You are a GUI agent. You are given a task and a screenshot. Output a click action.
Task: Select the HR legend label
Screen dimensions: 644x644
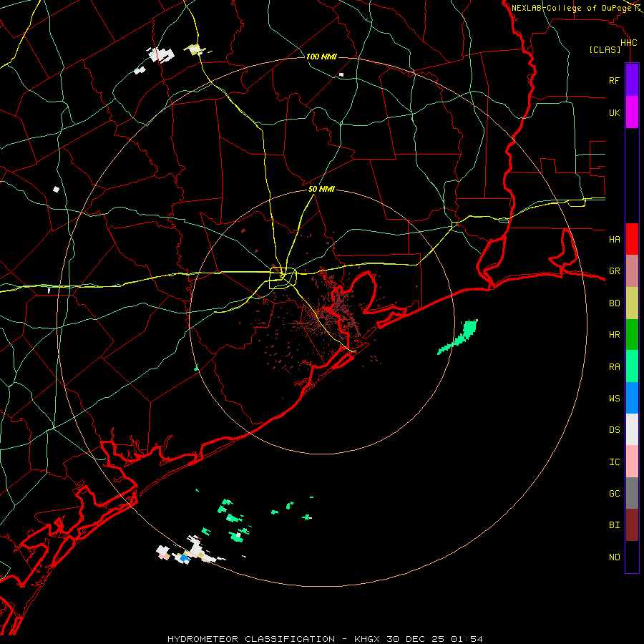pos(615,335)
